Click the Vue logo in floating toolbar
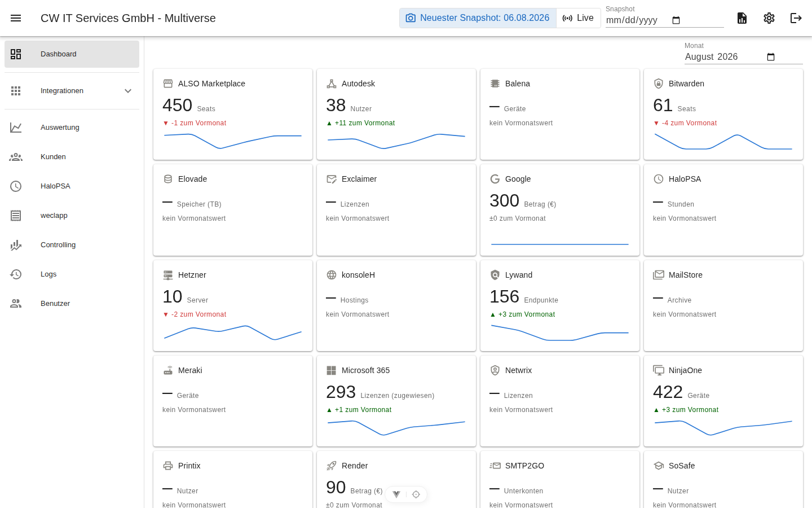Image resolution: width=812 pixels, height=508 pixels. coord(396,494)
